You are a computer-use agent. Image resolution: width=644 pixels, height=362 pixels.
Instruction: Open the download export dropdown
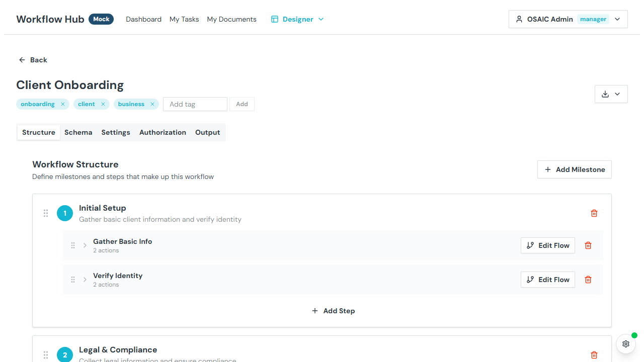pos(611,94)
